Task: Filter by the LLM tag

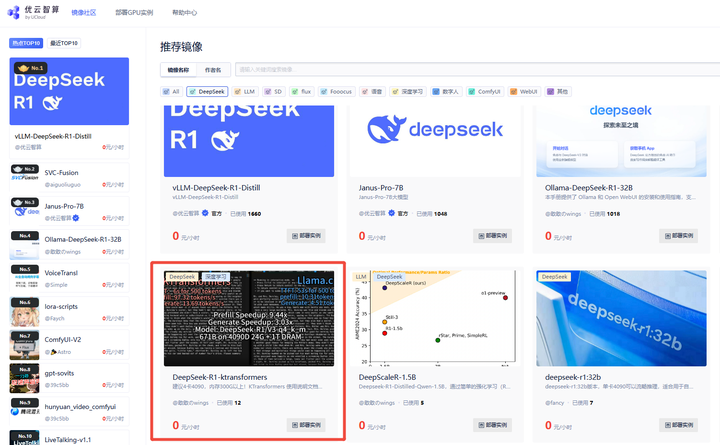Action: [245, 91]
